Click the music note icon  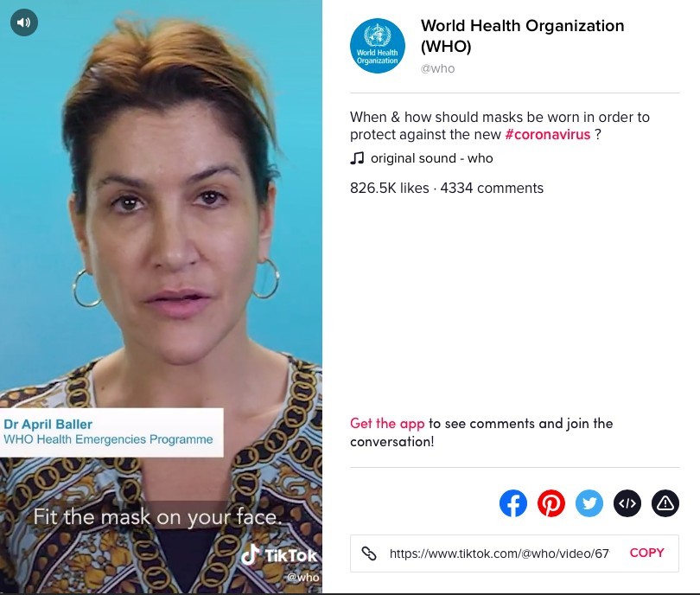tap(357, 158)
